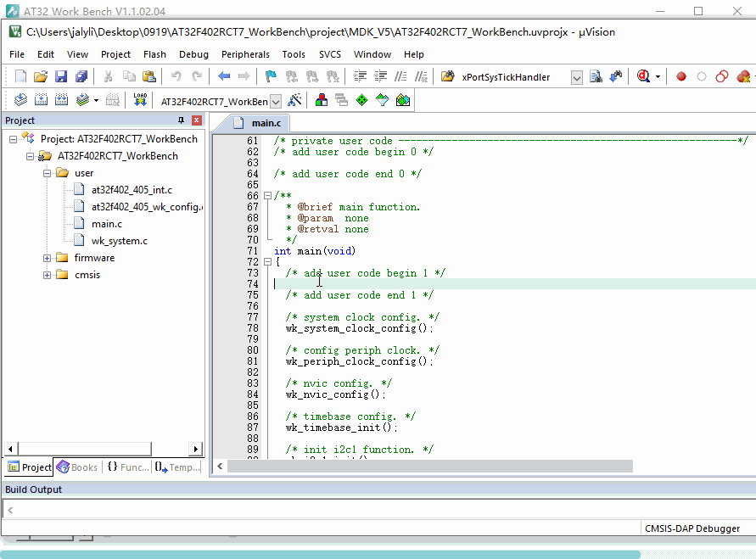Click the wk_system_clock_config() call on line 78
Image resolution: width=756 pixels, height=559 pixels.
point(359,328)
